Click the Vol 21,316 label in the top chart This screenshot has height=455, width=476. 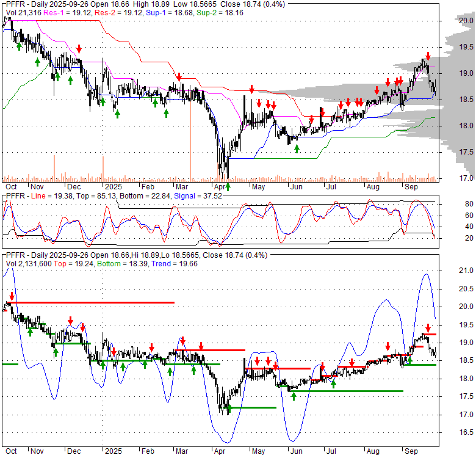(24, 13)
